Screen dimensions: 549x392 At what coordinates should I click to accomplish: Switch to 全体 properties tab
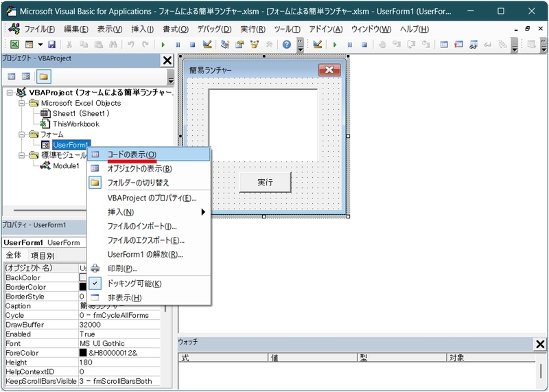14,255
